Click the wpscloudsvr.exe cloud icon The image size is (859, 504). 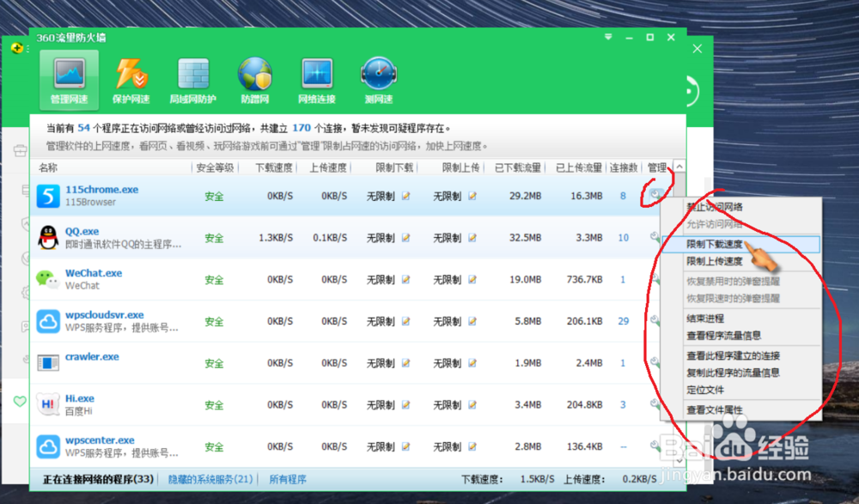click(48, 321)
